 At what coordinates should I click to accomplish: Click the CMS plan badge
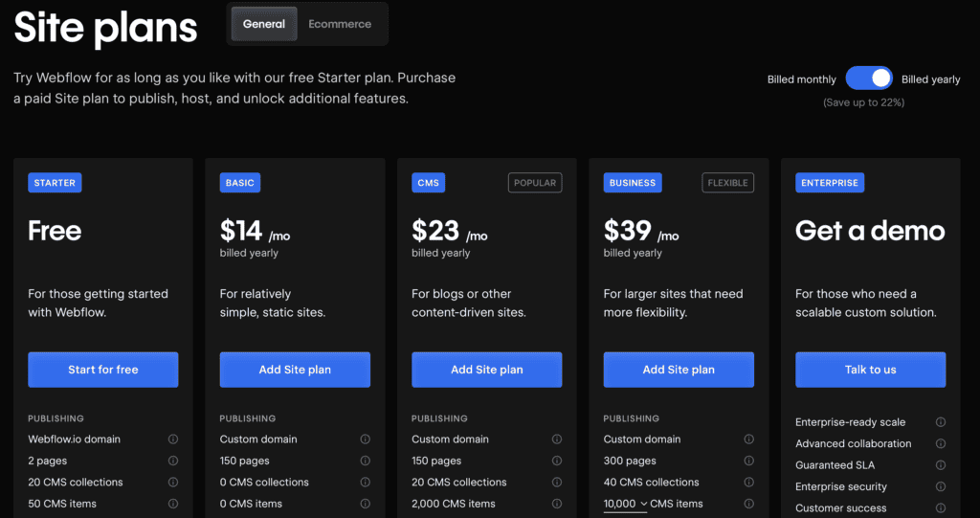(428, 183)
